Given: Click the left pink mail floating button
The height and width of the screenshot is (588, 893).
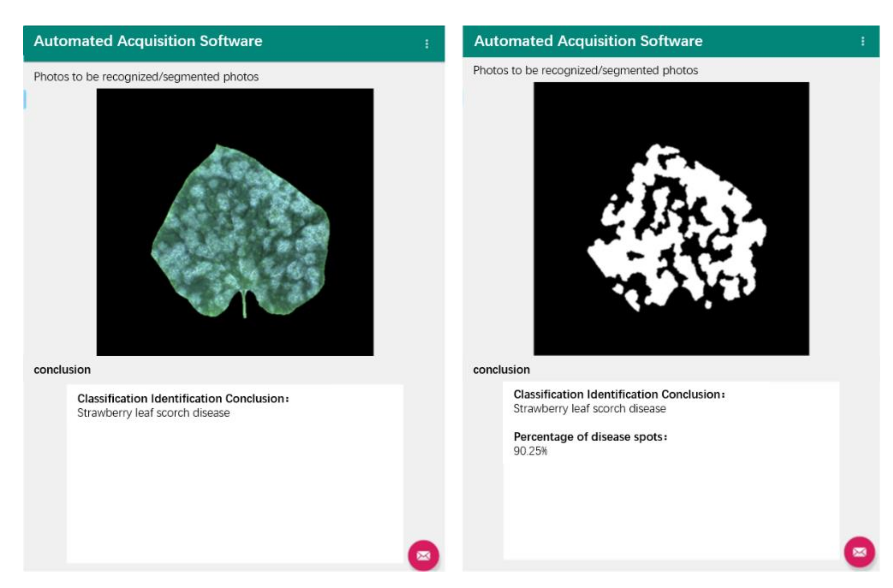Looking at the screenshot, I should pyautogui.click(x=424, y=555).
